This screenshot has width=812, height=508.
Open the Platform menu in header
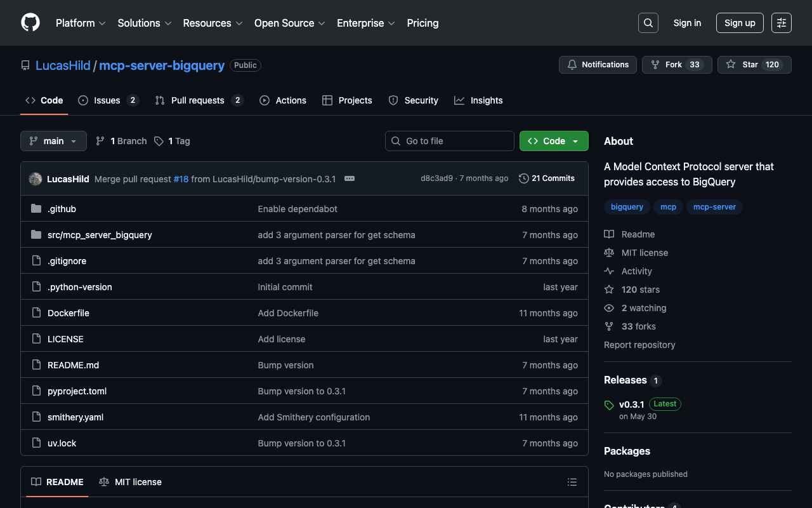tap(81, 23)
